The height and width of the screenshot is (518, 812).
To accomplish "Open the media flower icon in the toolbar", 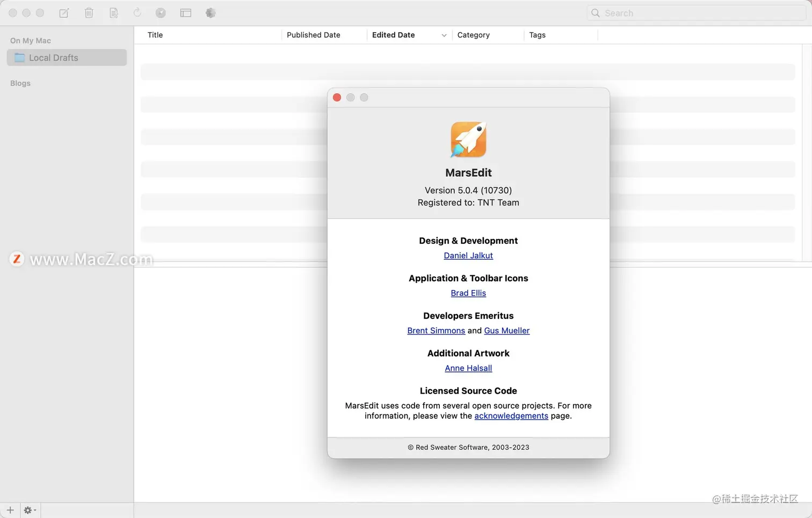I will (211, 13).
